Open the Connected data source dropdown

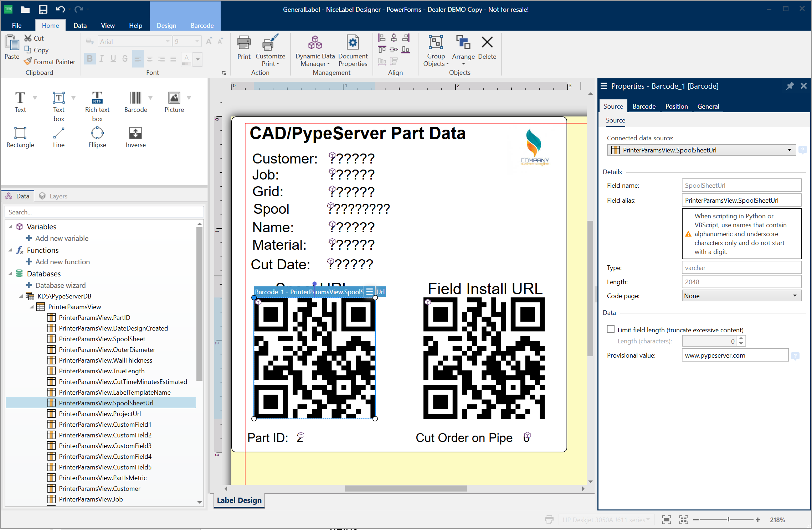[x=789, y=150]
